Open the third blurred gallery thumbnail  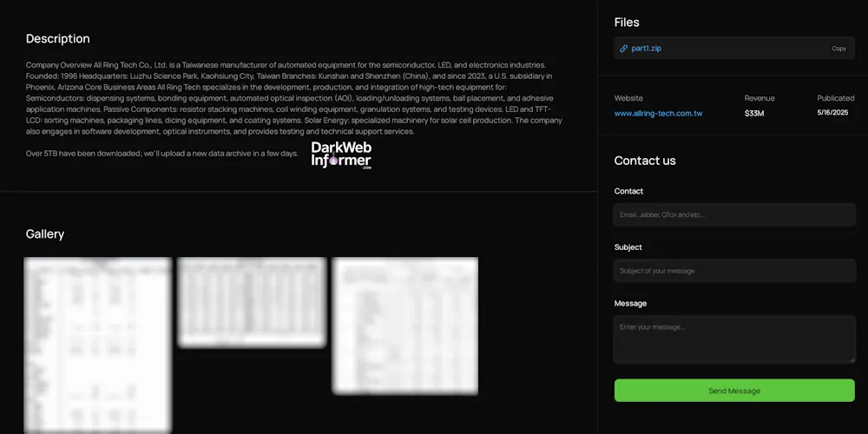click(x=405, y=325)
